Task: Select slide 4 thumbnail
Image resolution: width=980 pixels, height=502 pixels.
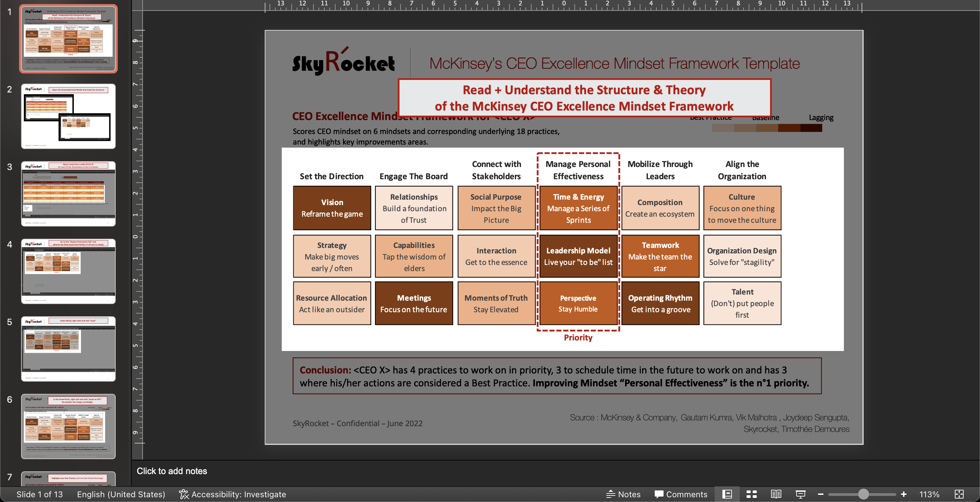Action: (x=68, y=271)
